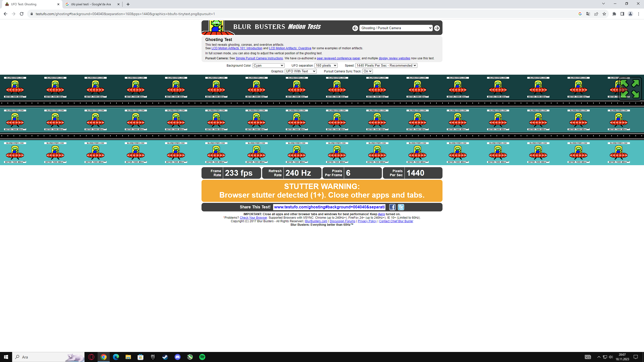Open the Pursuit Camera Sync Track dropdown

[367, 71]
